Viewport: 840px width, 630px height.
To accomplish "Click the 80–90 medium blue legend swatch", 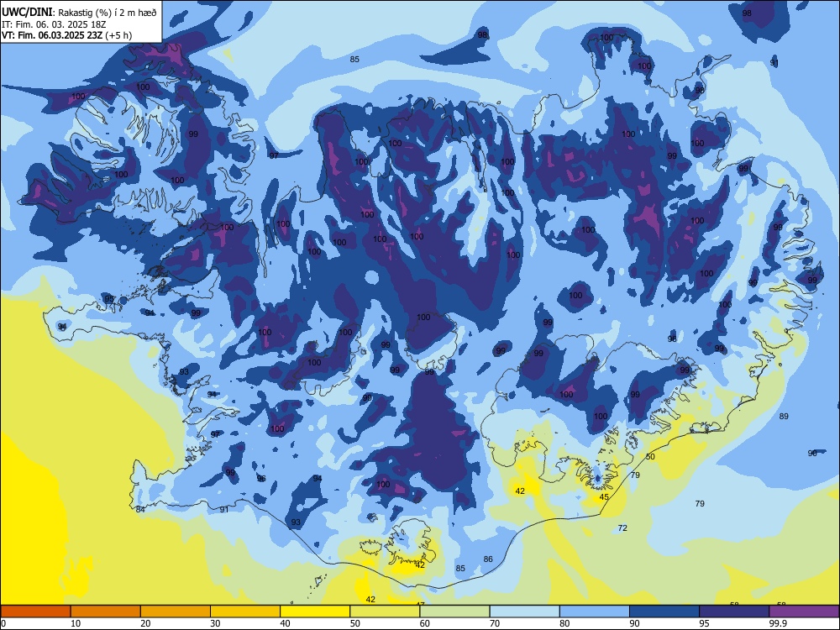I will click(595, 612).
